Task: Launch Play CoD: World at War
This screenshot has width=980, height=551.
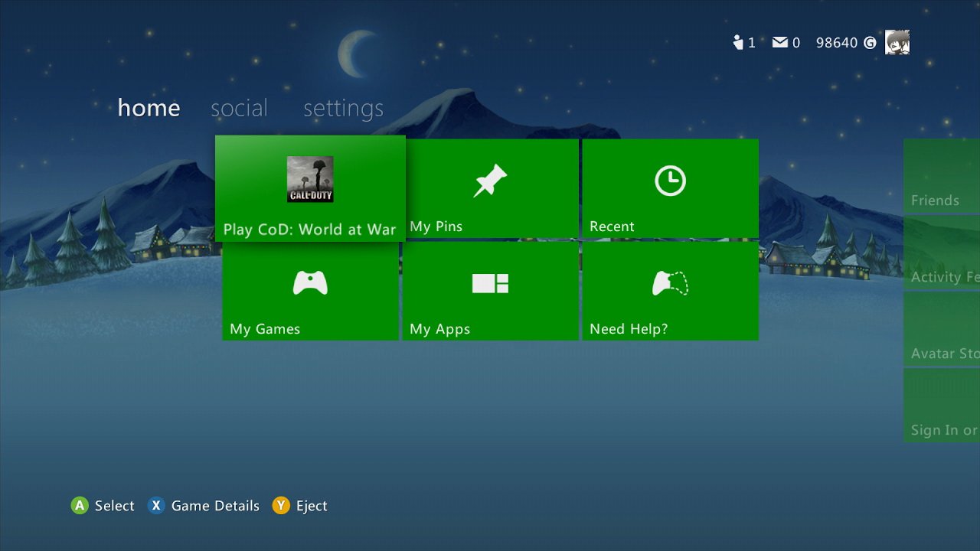Action: point(309,187)
